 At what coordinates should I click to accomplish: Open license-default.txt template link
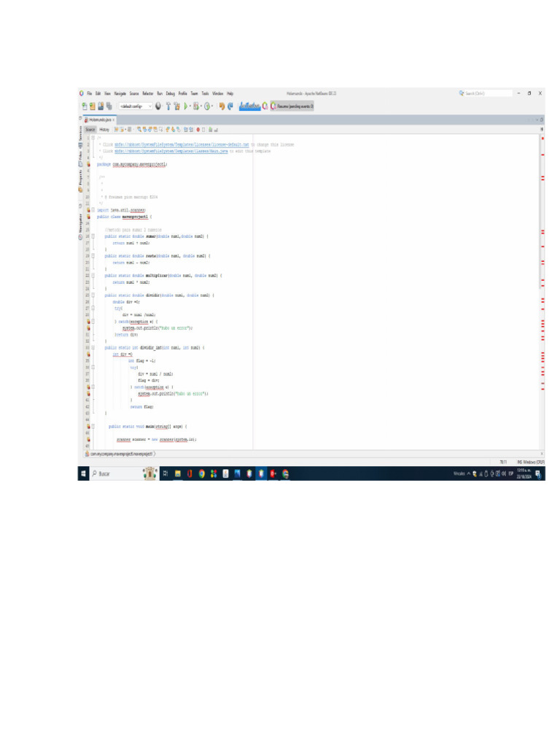[x=182, y=144]
